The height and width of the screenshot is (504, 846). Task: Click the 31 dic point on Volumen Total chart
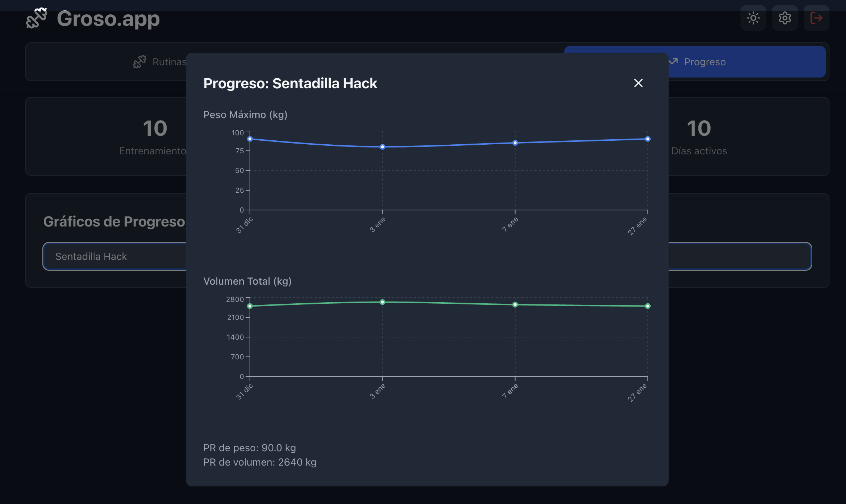click(250, 306)
